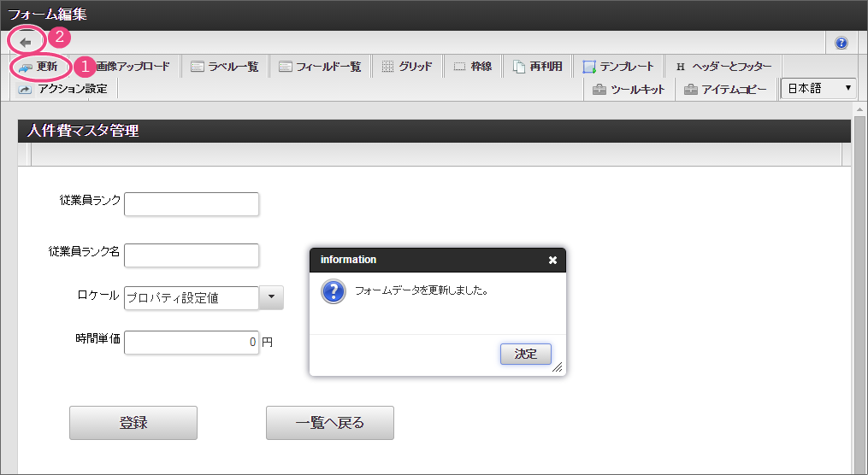This screenshot has height=475, width=868.
Task: Click the 登録 register button
Action: tap(133, 423)
